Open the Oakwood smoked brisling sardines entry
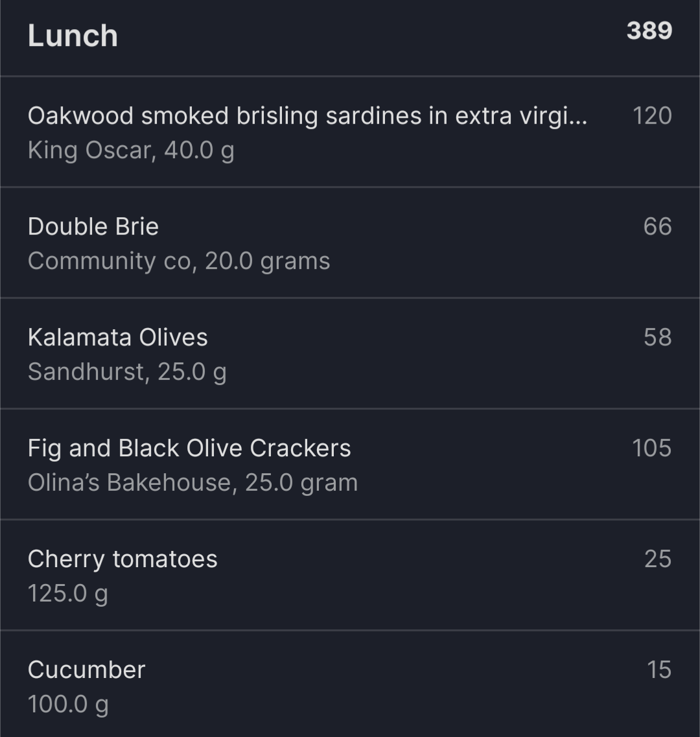Viewport: 700px width, 737px height. point(350,132)
